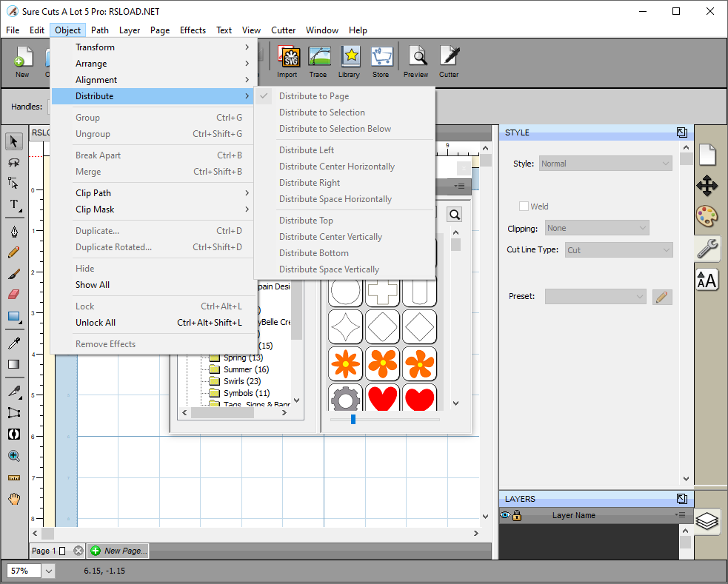This screenshot has width=728, height=584.
Task: Select the Page 1 tab
Action: (48, 551)
